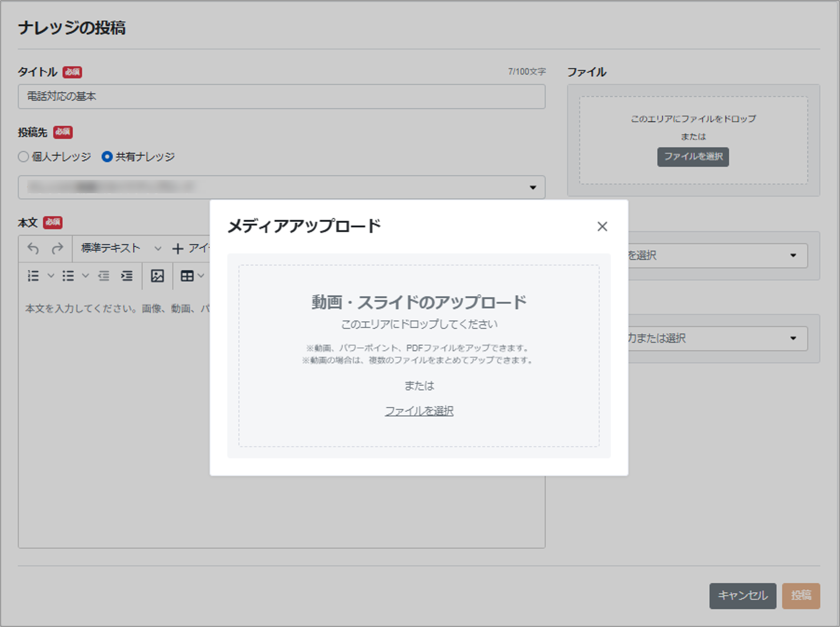
Task: Click the insert table icon
Action: click(x=187, y=276)
